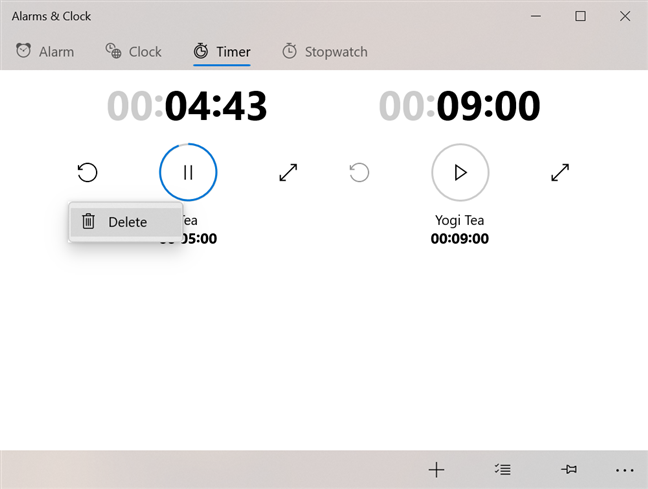648x489 pixels.
Task: Reset the Yogi Tea timer
Action: [359, 172]
